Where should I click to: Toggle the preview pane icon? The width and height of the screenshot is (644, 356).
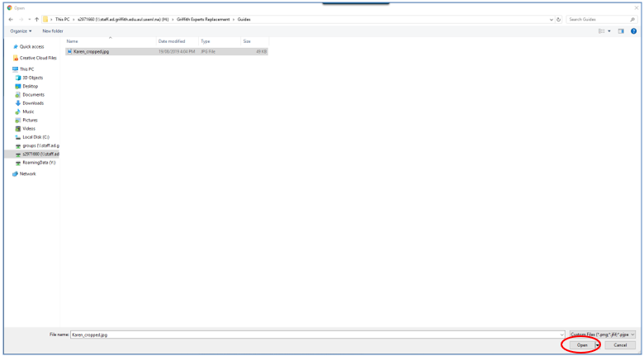coord(621,31)
